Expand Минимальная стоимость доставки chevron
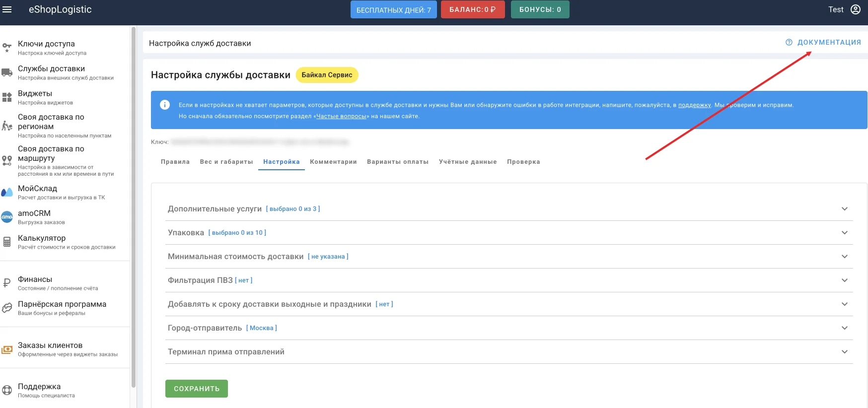Screen dimensions: 868x408 (845, 257)
